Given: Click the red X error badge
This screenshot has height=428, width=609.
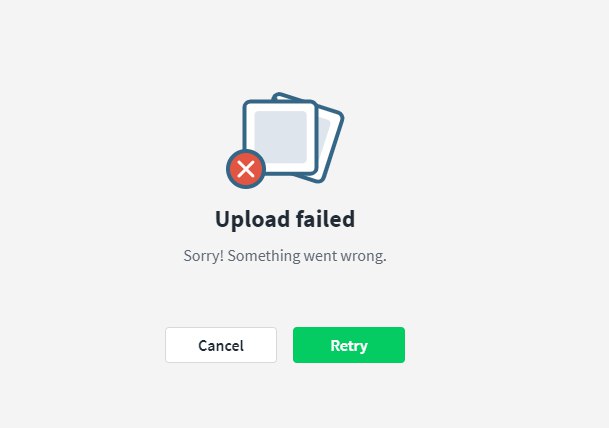Looking at the screenshot, I should coord(246,169).
